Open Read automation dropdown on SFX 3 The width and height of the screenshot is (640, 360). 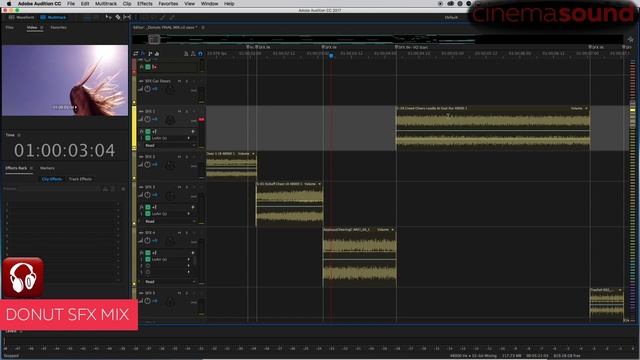click(x=169, y=221)
